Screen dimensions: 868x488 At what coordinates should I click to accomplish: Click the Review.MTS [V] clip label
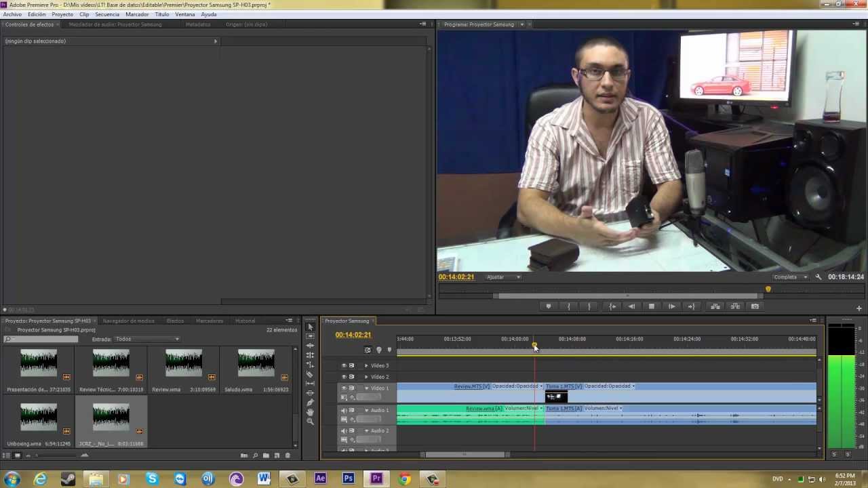pyautogui.click(x=471, y=386)
